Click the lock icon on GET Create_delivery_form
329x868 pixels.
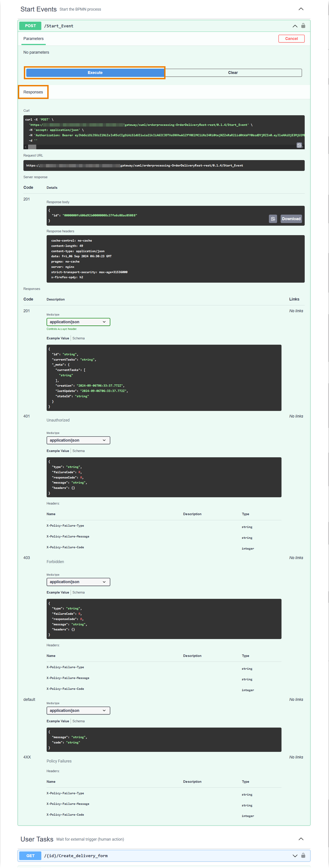(x=303, y=855)
